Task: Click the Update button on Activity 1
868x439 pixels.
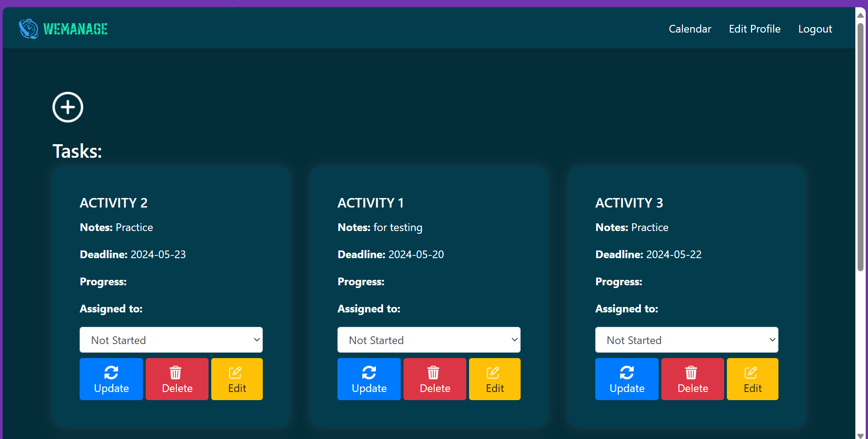Action: pyautogui.click(x=369, y=379)
